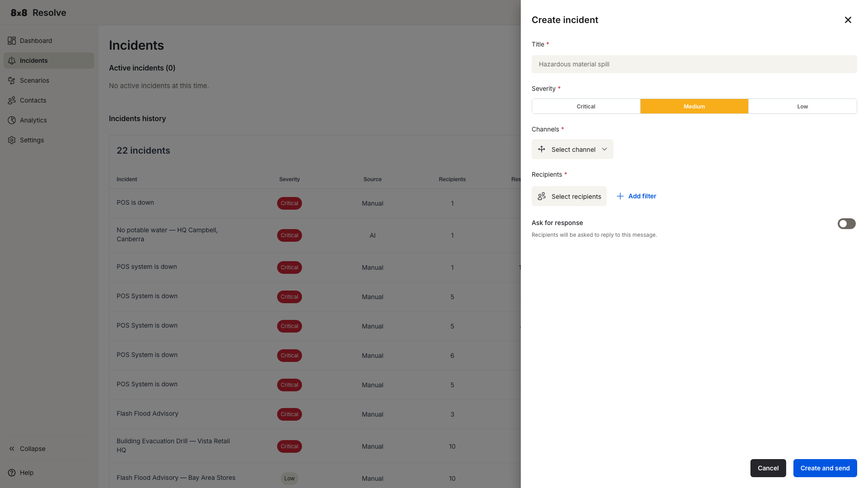Viewport: 868px width, 488px height.
Task: Click the Incident column header
Action: (x=127, y=179)
